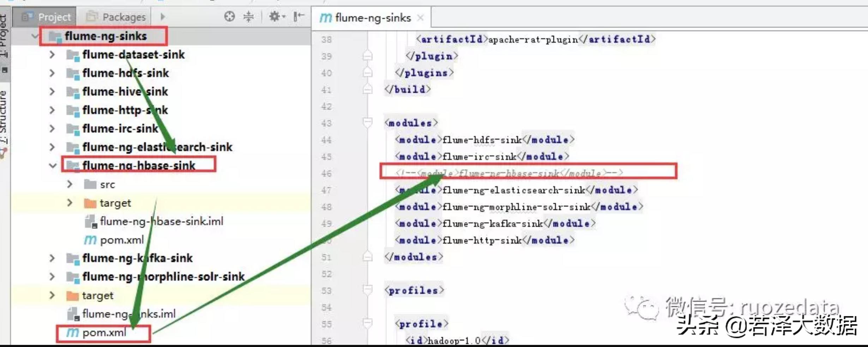Click the flume-hdfs-sink module folder icon

tap(73, 73)
